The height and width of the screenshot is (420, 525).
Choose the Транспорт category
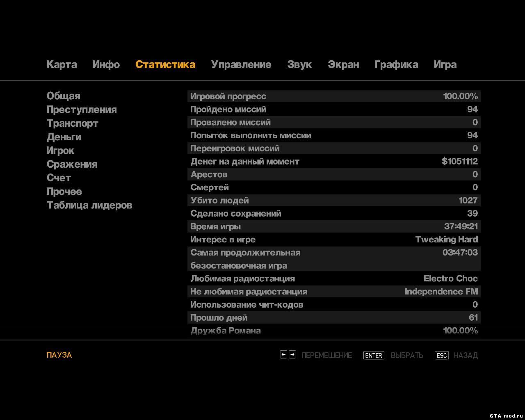73,123
